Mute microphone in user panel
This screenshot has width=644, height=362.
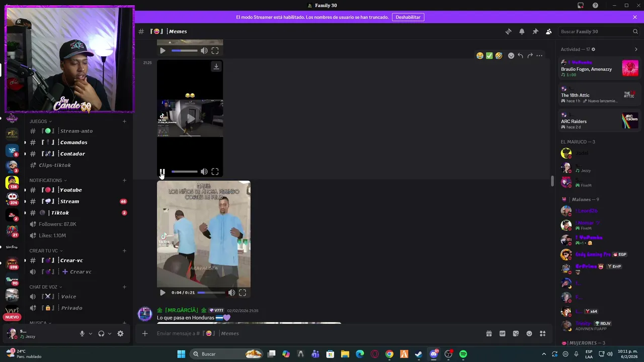pos(82,333)
